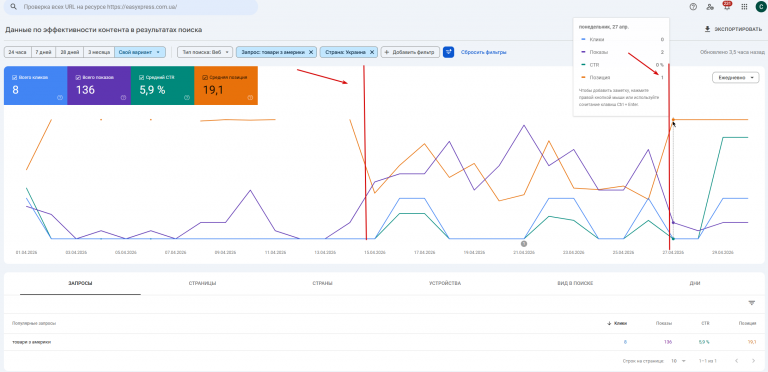Click help icon on Всего показов card
Image resolution: width=768 pixels, height=372 pixels.
[x=123, y=97]
